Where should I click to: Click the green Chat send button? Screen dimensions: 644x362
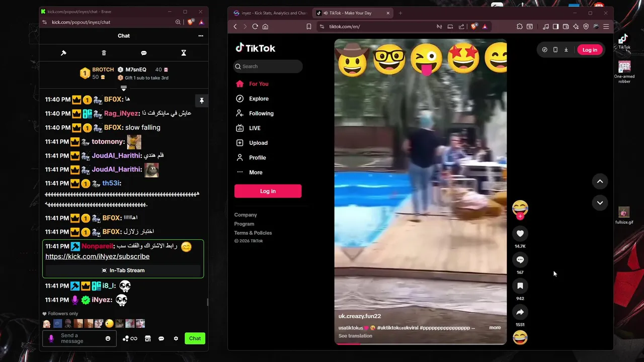click(195, 338)
